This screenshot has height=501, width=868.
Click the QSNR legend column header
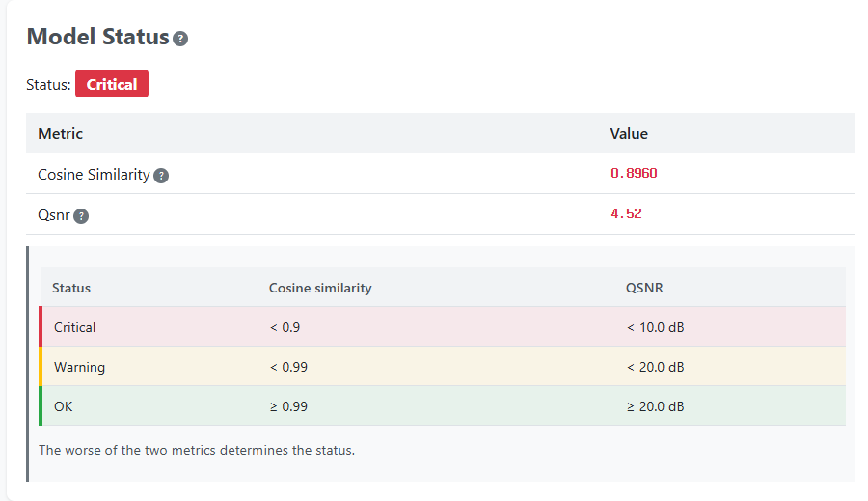(644, 288)
